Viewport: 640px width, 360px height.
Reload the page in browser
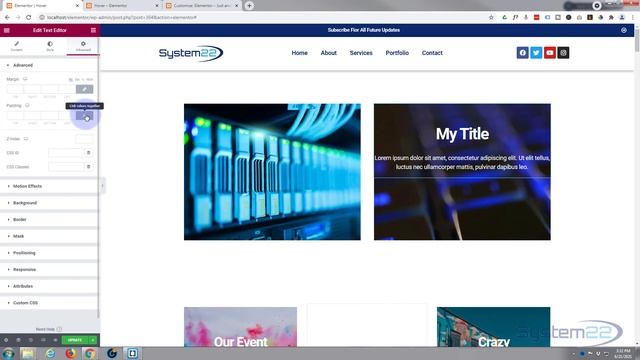point(29,18)
